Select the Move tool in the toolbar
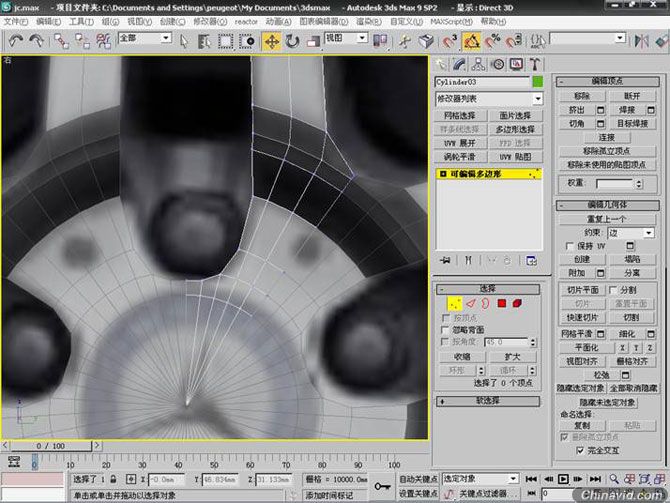The height and width of the screenshot is (503, 670). (271, 41)
